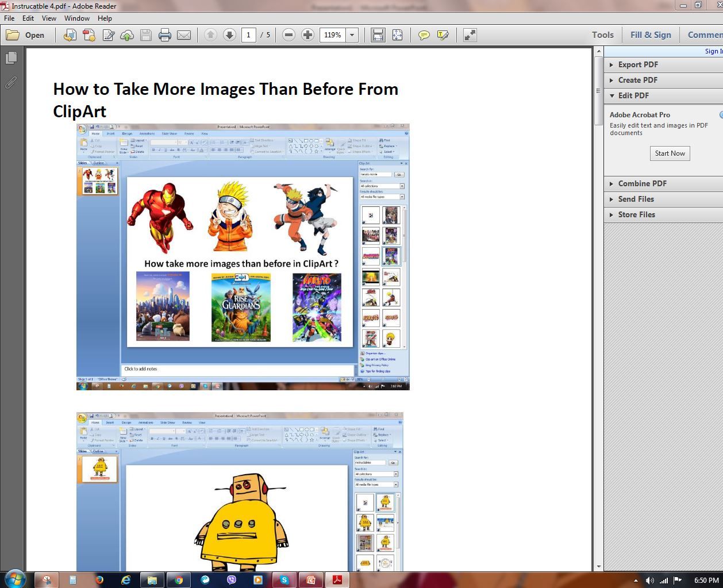The height and width of the screenshot is (588, 723).
Task: Click the Start Now button
Action: tap(670, 153)
